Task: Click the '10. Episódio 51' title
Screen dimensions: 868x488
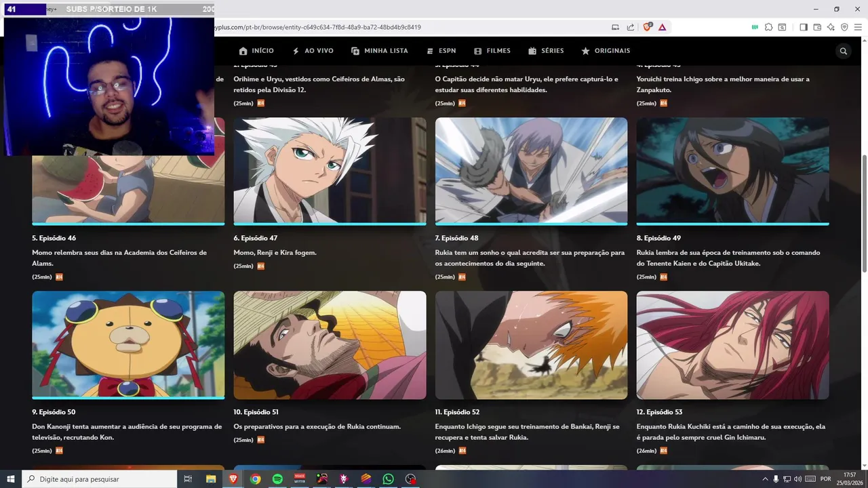Action: pyautogui.click(x=256, y=412)
